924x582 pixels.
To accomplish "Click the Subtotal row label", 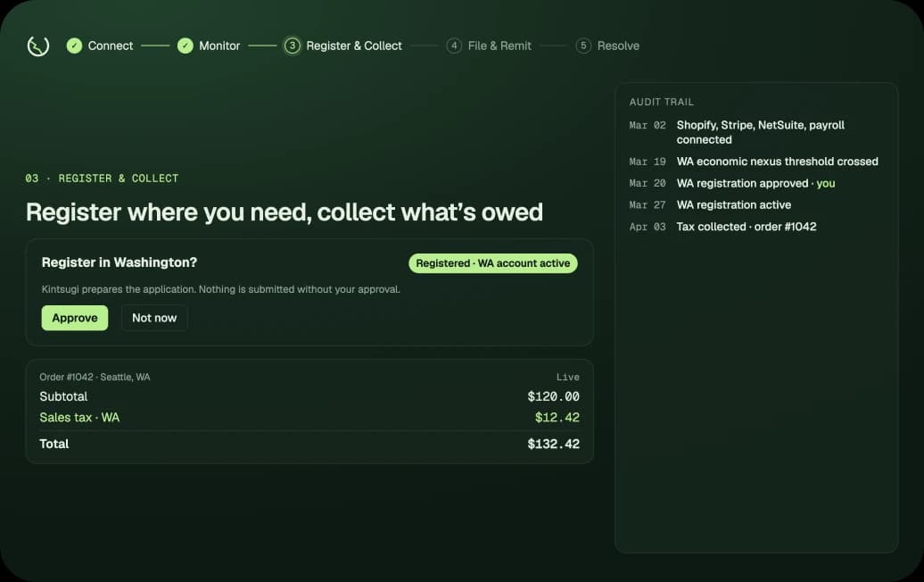I will point(63,396).
